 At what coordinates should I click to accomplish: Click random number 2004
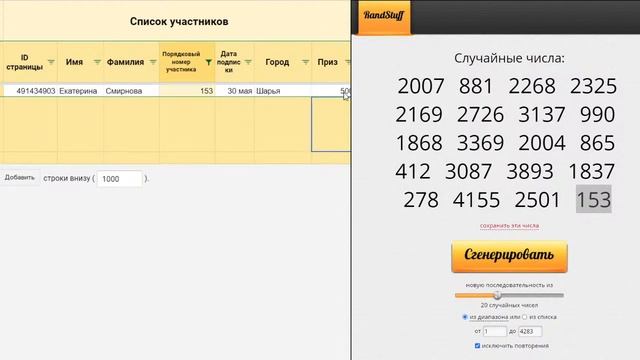[x=542, y=143]
